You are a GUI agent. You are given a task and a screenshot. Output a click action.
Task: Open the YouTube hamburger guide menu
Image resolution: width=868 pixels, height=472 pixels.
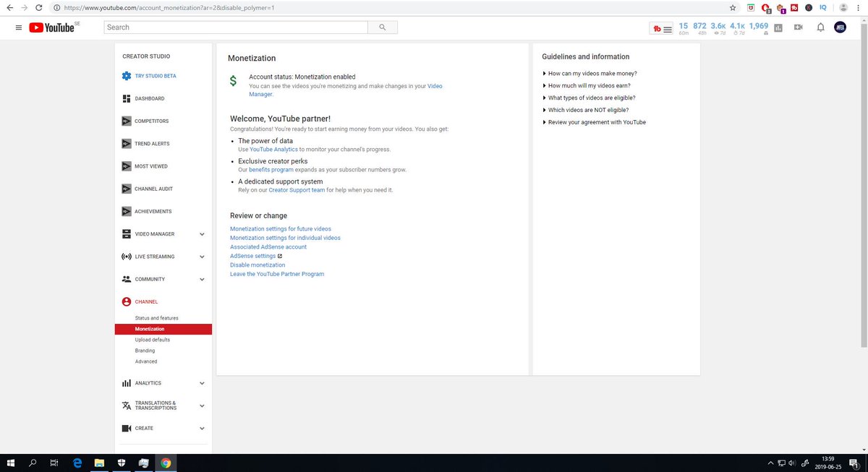tap(18, 27)
